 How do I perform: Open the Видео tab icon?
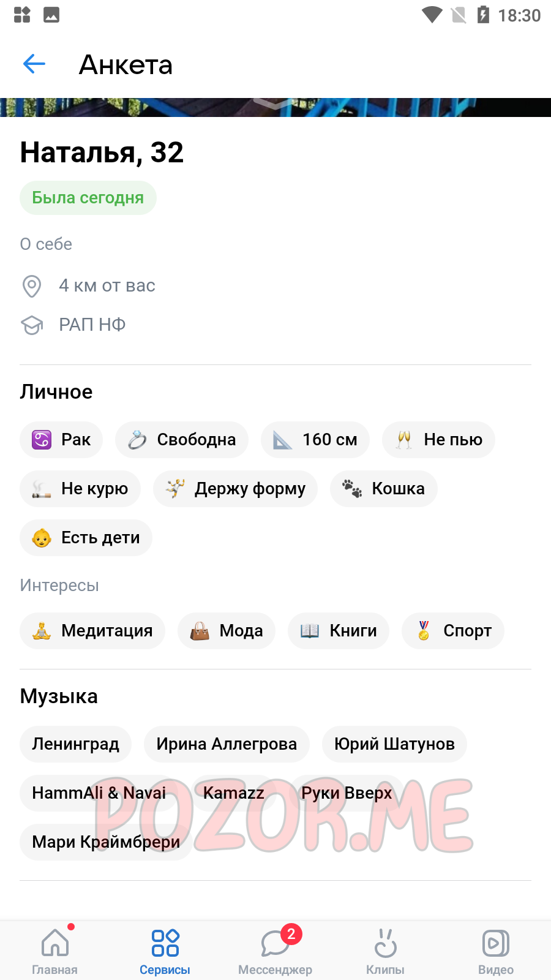tap(496, 943)
